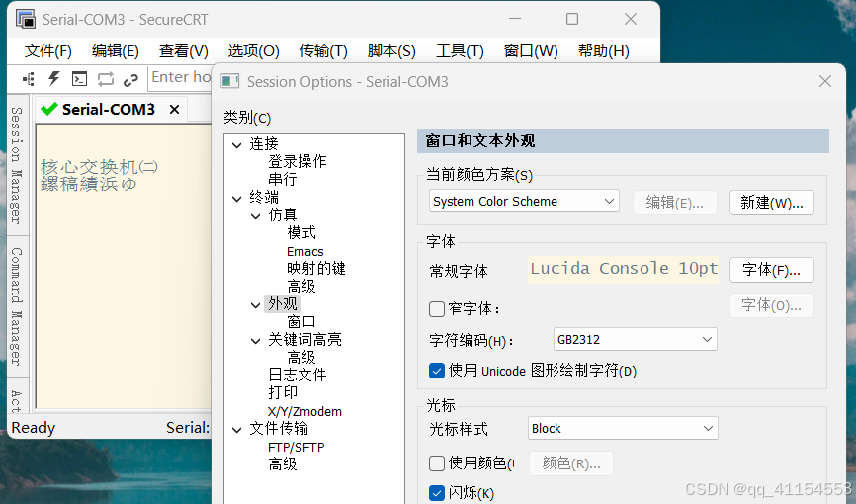Select X/Y/Zmodem in category tree

tap(304, 411)
